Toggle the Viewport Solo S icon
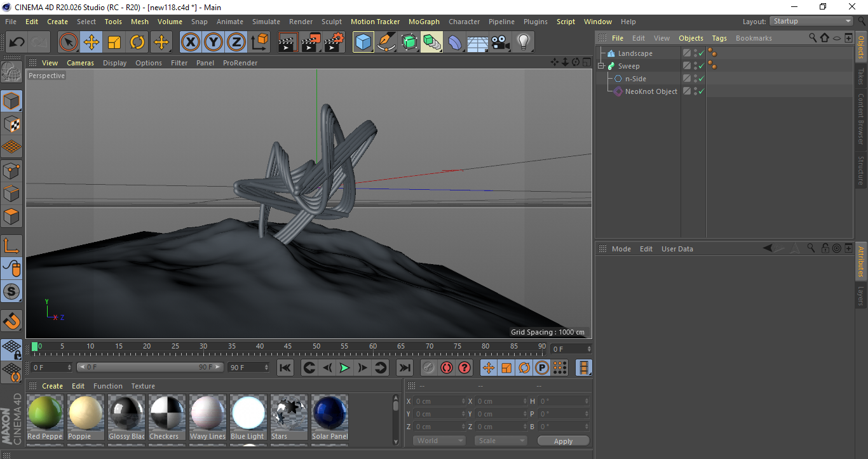This screenshot has width=868, height=459. pyautogui.click(x=11, y=292)
